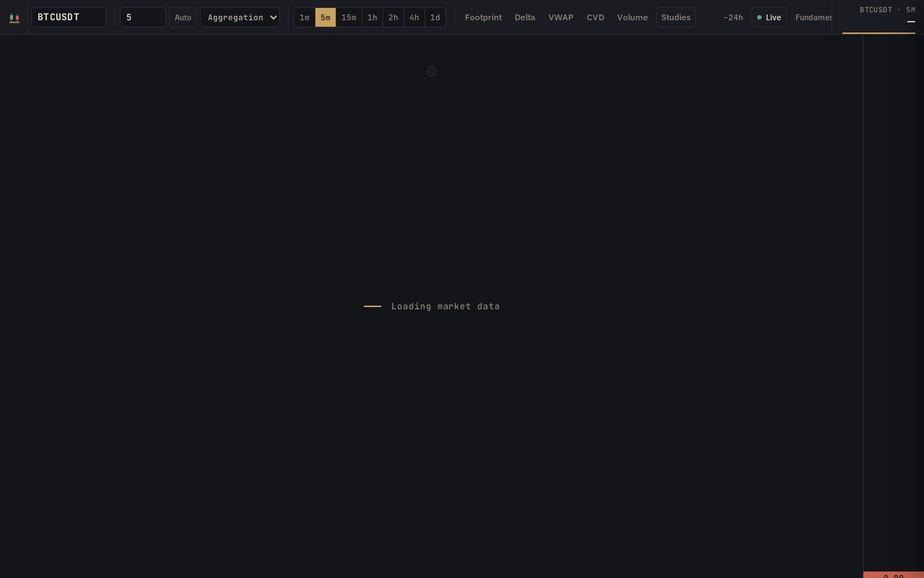Screen dimensions: 924x578
Task: Open the Studies menu
Action: pyautogui.click(x=676, y=17)
